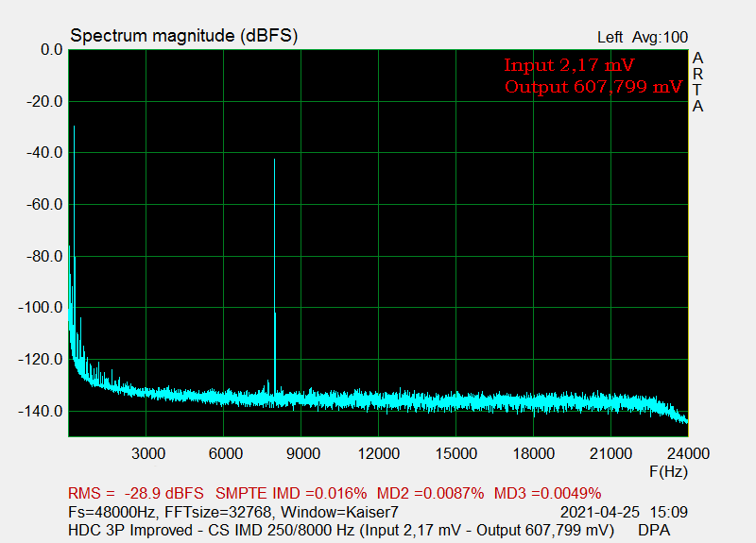The image size is (756, 543).
Task: Click the Fs=48000Hz sample rate text
Action: 112,512
